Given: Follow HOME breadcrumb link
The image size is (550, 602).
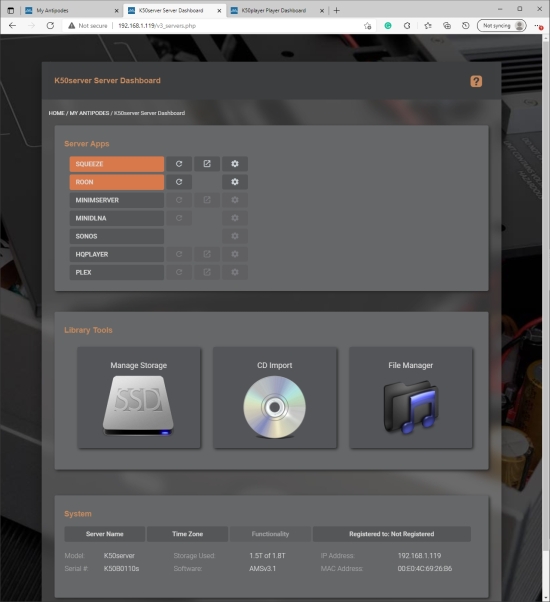Looking at the screenshot, I should pos(56,113).
